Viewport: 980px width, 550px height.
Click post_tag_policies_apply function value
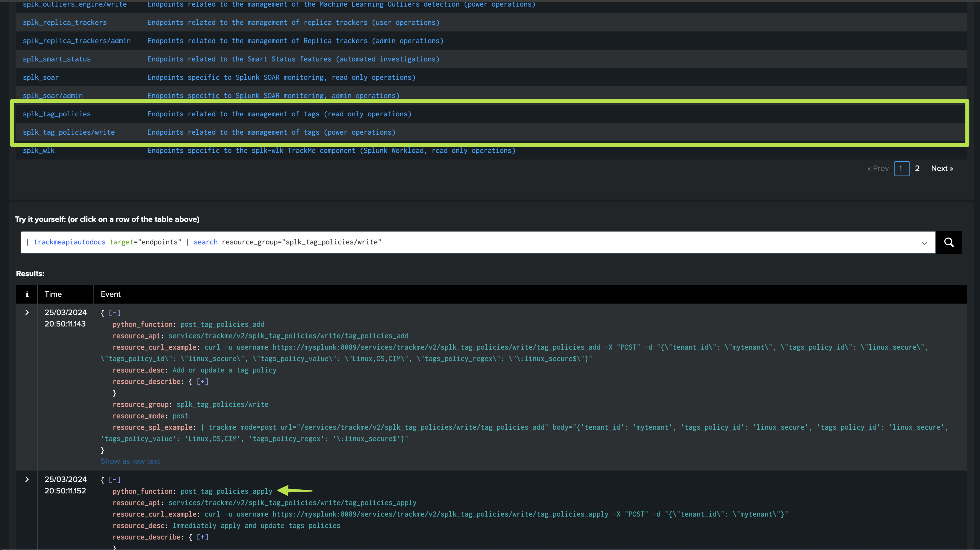tap(226, 491)
